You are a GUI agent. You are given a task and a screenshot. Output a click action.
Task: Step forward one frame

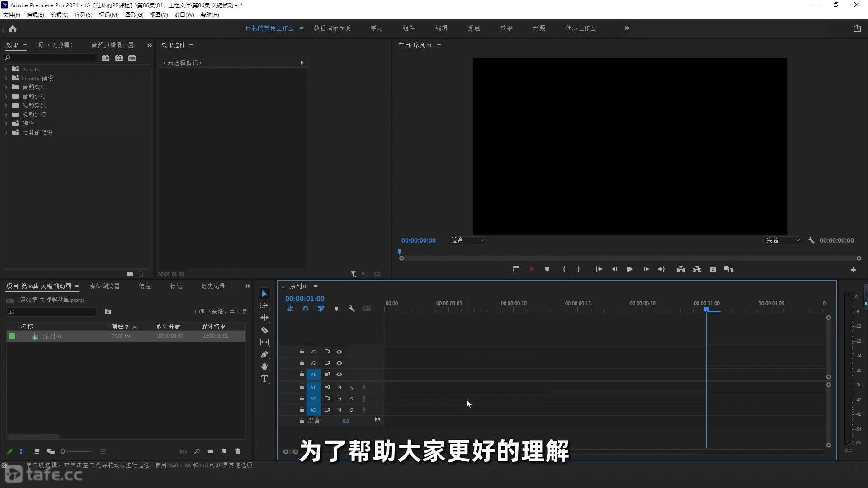click(x=646, y=269)
